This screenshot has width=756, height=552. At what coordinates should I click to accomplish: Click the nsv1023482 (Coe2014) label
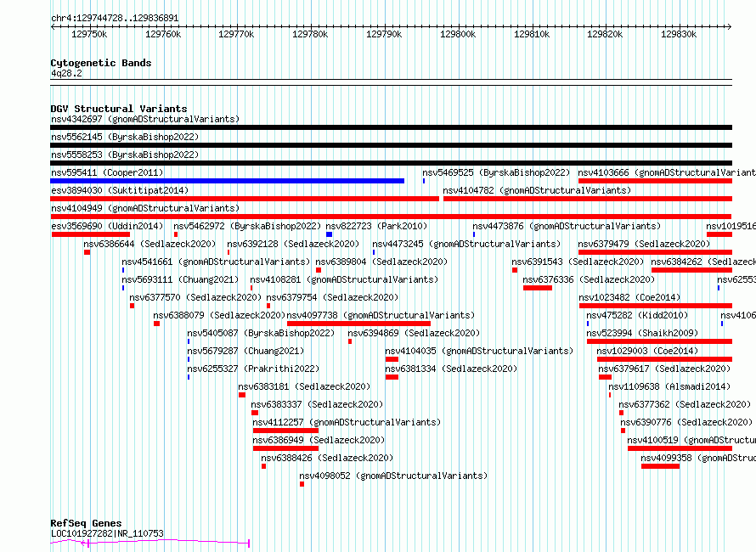point(629,297)
